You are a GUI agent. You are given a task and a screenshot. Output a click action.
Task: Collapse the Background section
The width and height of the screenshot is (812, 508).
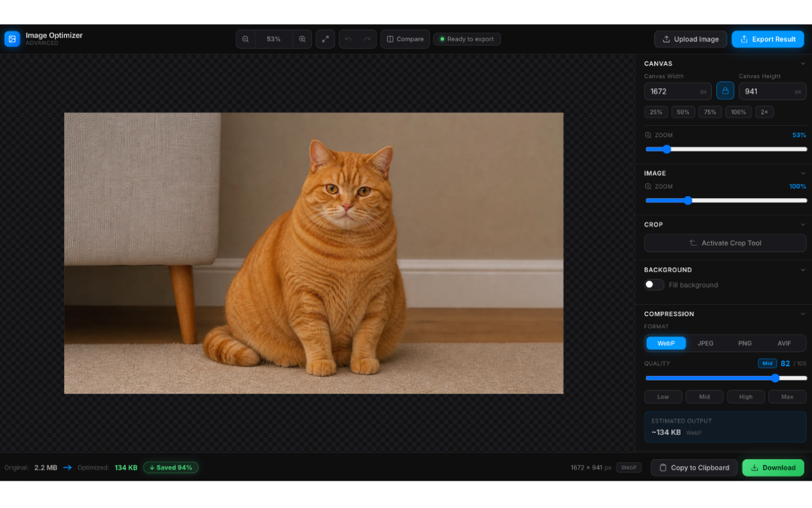(802, 270)
